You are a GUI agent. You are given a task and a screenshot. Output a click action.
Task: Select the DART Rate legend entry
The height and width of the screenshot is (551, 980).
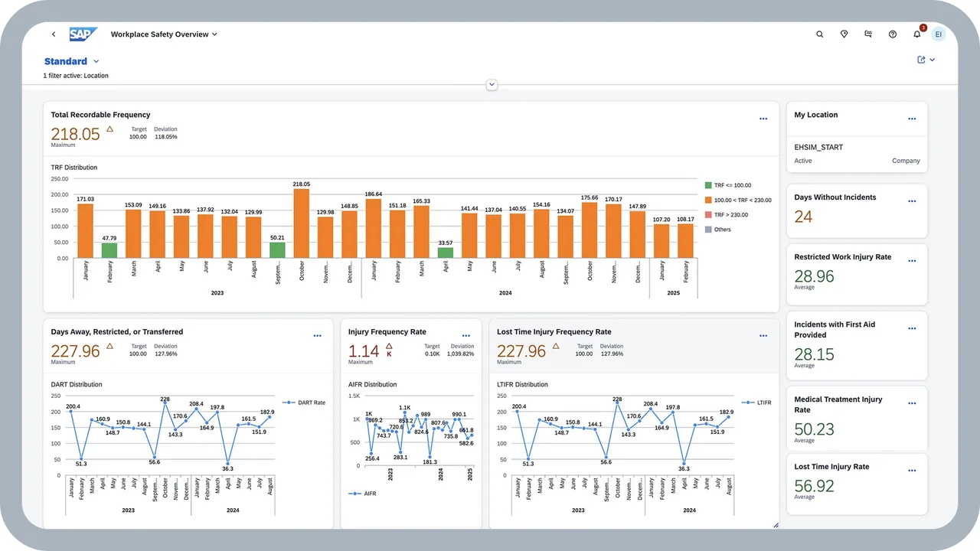pyautogui.click(x=304, y=403)
